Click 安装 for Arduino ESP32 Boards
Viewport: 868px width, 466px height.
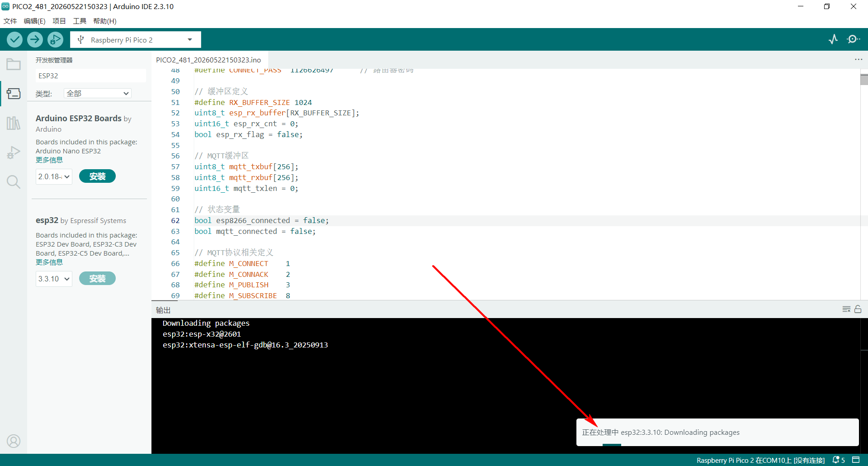(x=97, y=176)
